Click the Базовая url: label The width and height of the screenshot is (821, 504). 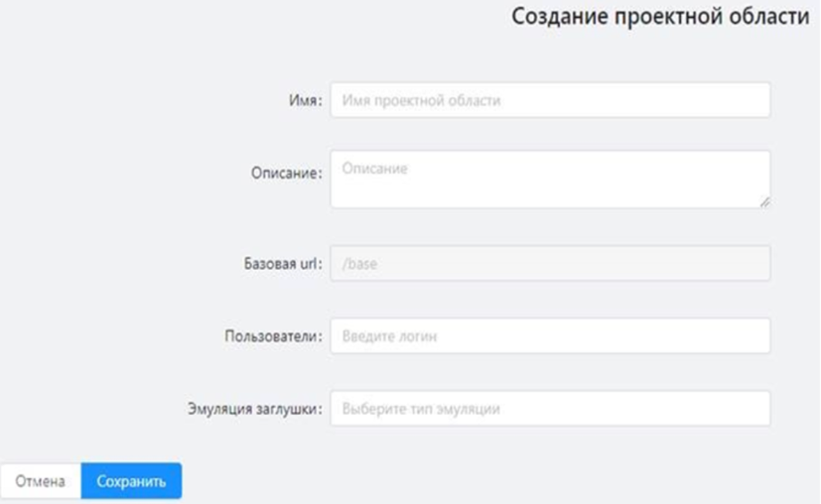(283, 263)
